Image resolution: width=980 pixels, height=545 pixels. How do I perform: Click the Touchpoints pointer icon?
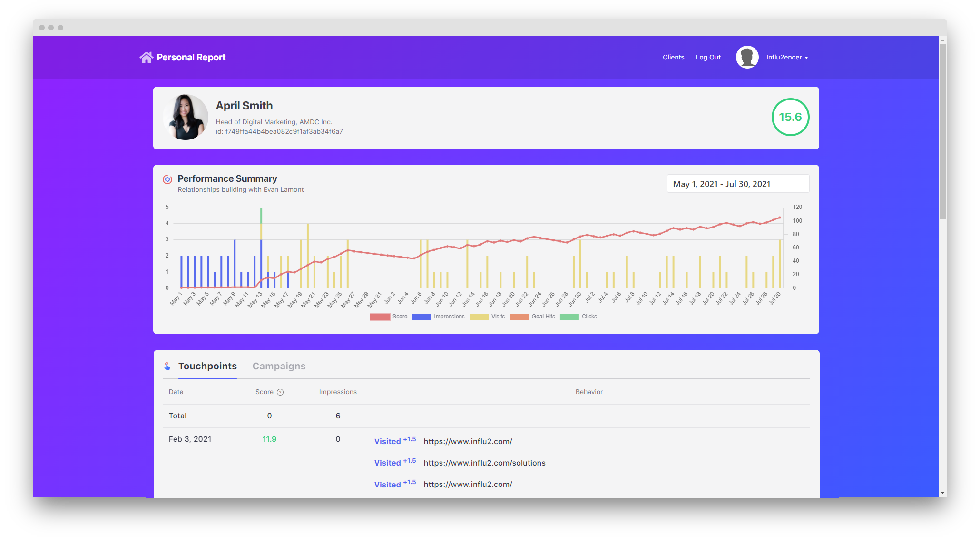167,366
